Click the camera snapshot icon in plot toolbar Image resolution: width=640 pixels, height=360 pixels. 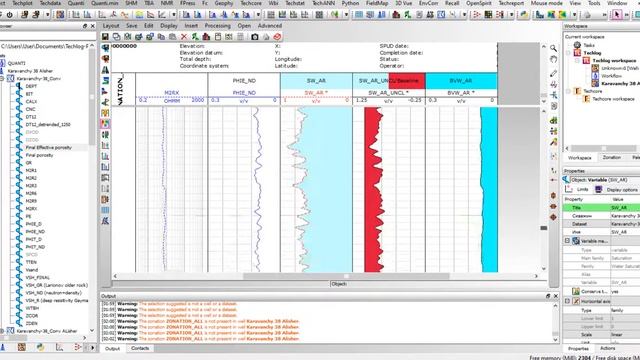(255, 37)
